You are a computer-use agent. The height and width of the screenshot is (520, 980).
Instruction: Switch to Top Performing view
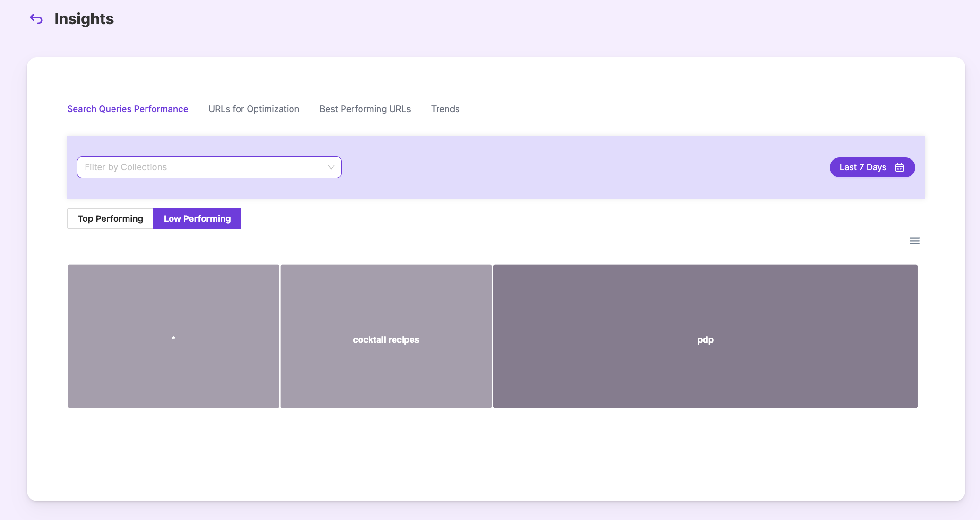coord(110,219)
